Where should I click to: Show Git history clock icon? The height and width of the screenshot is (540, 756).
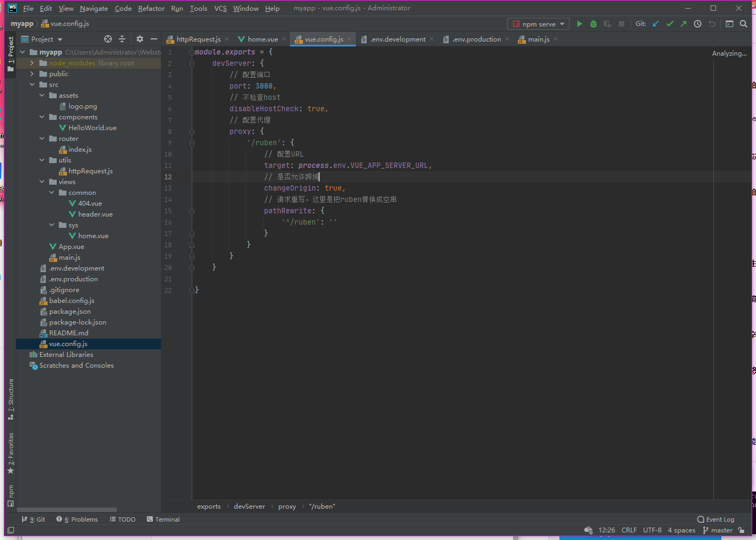[x=698, y=24]
